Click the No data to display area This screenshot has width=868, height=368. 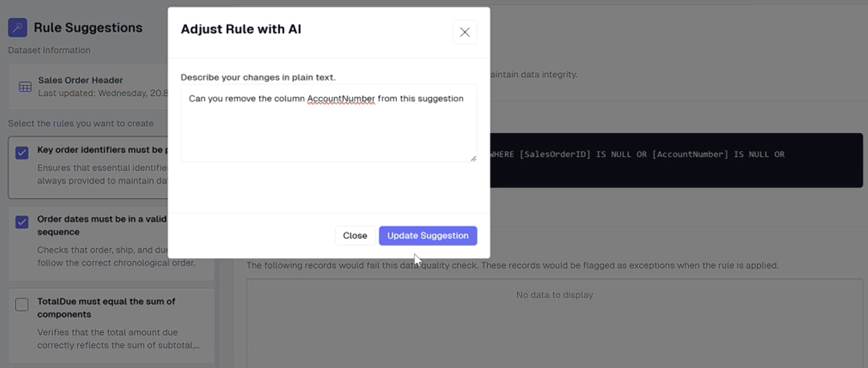[554, 295]
